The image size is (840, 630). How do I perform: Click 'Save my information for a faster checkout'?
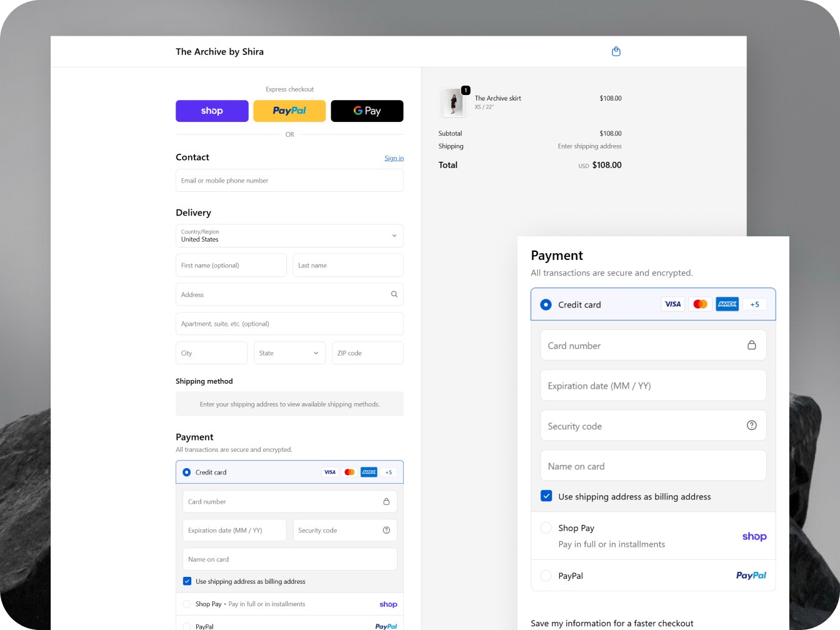point(612,623)
